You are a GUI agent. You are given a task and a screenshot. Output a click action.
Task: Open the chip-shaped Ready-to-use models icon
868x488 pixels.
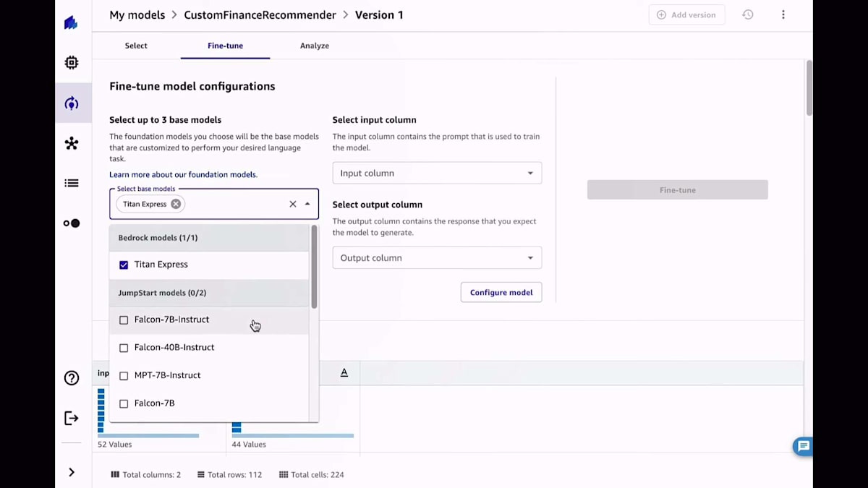tap(71, 63)
